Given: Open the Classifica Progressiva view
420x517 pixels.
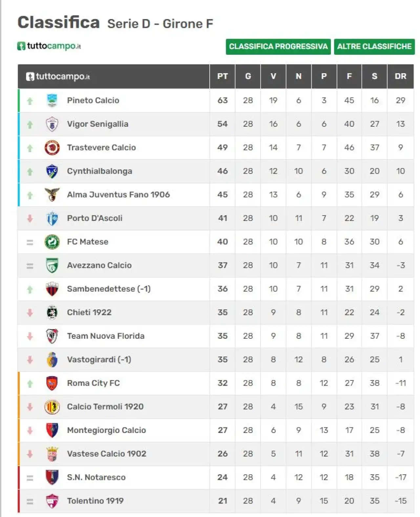Looking at the screenshot, I should pyautogui.click(x=278, y=47).
